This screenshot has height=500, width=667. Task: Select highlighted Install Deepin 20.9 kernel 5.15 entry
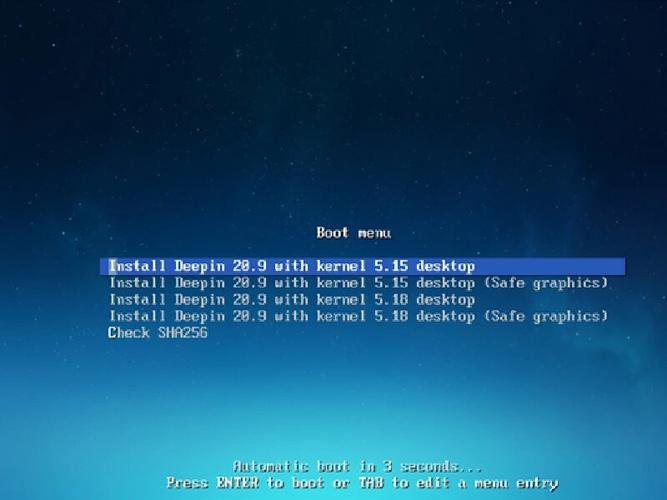[362, 266]
